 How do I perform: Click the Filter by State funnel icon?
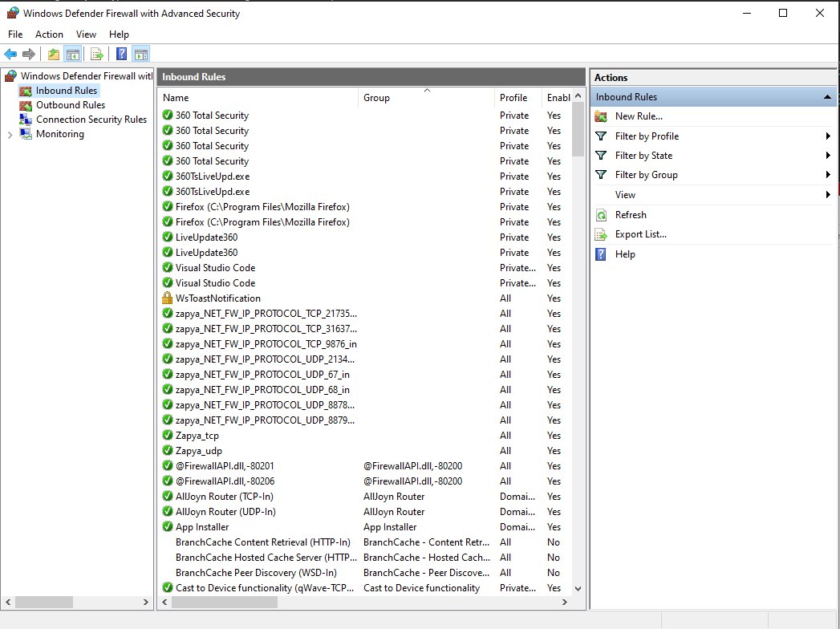(601, 156)
